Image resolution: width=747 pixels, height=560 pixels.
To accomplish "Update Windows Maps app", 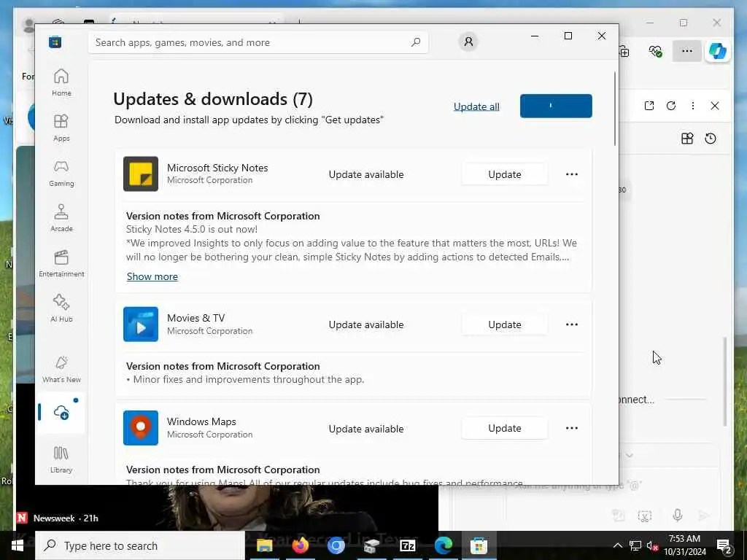I will coord(505,428).
